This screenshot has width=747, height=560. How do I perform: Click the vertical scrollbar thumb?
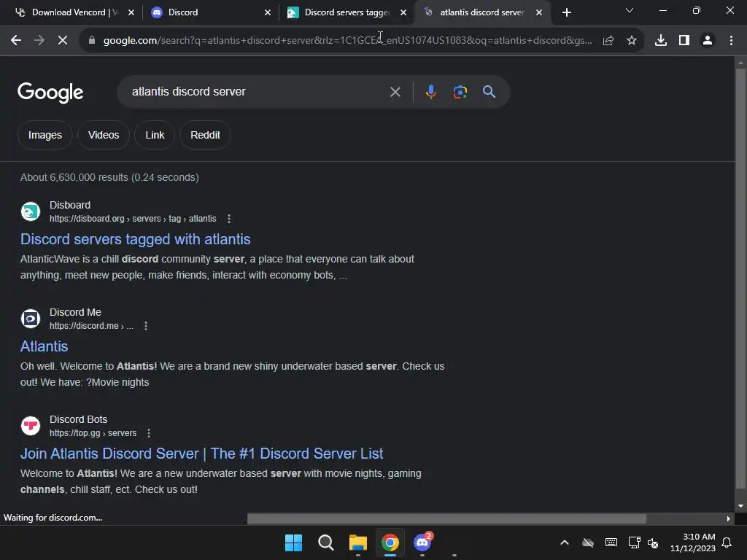(x=740, y=279)
